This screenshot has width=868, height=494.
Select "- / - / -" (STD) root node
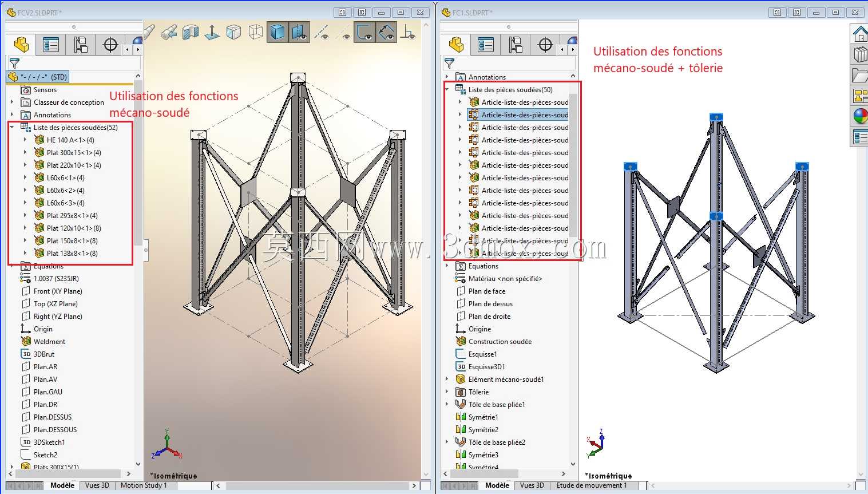(38, 77)
